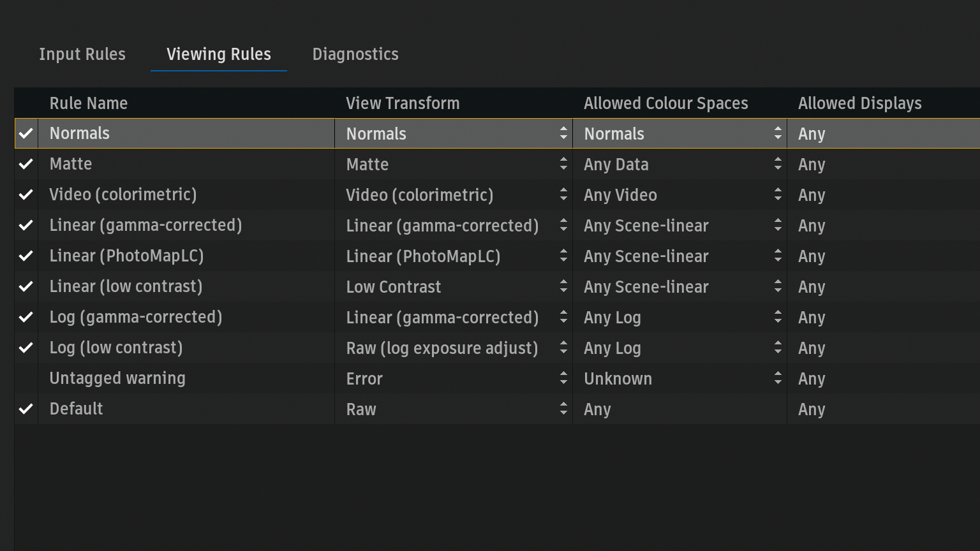980x551 pixels.
Task: Switch to the Input Rules tab
Action: coord(82,54)
